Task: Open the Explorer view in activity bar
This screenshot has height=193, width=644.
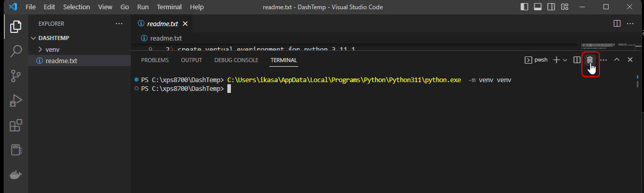Action: (15, 26)
